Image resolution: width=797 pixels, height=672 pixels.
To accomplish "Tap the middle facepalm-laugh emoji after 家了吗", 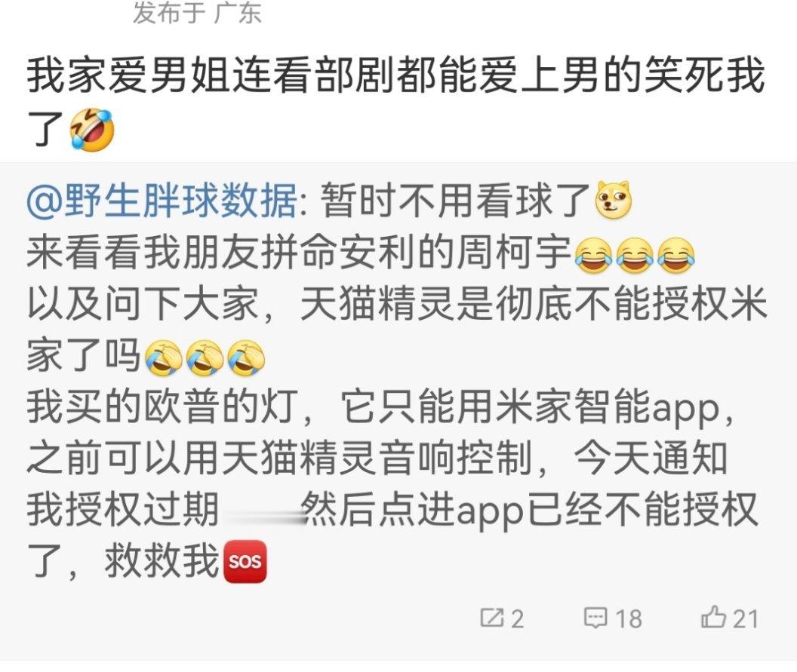I will click(205, 357).
